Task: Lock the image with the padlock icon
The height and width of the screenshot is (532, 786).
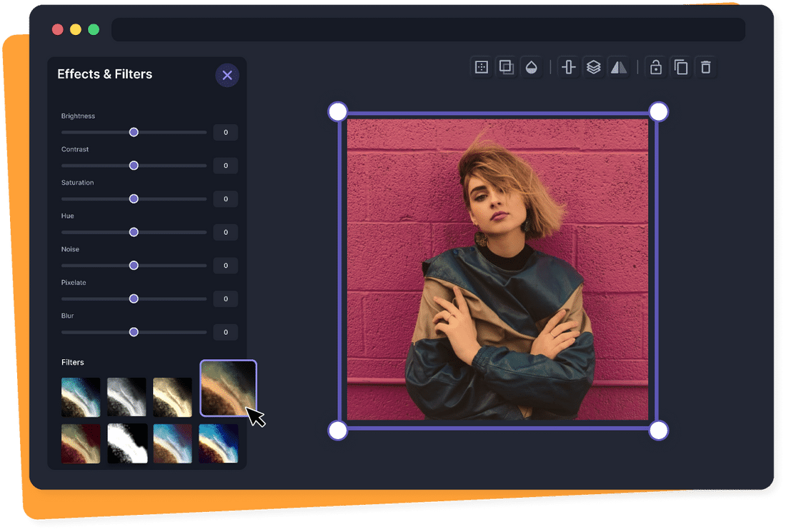Action: point(655,66)
